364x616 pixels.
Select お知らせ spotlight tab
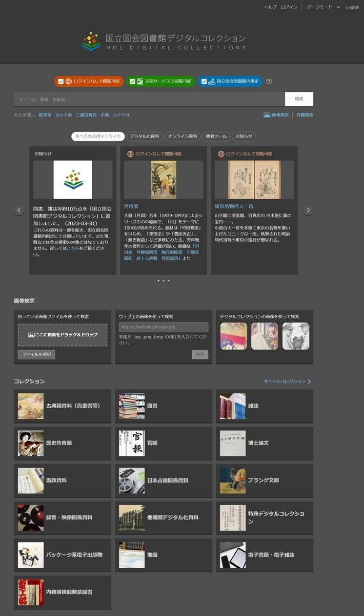(x=244, y=137)
